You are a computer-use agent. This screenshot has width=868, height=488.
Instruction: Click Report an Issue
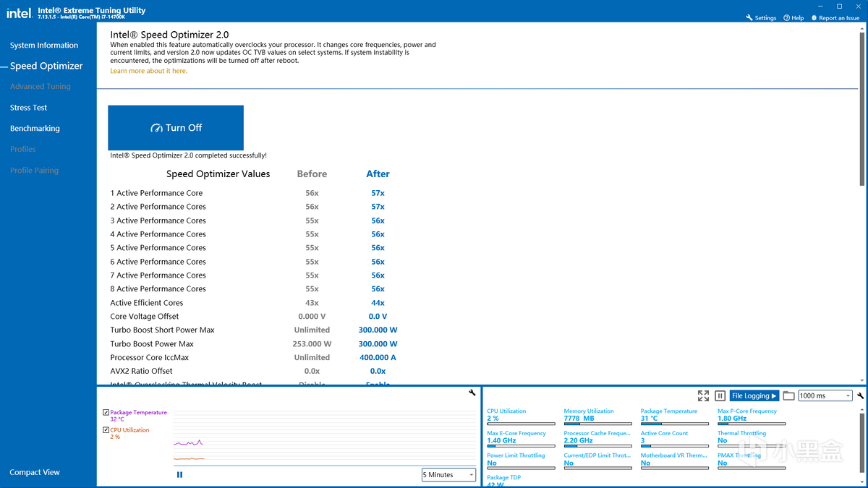(835, 18)
